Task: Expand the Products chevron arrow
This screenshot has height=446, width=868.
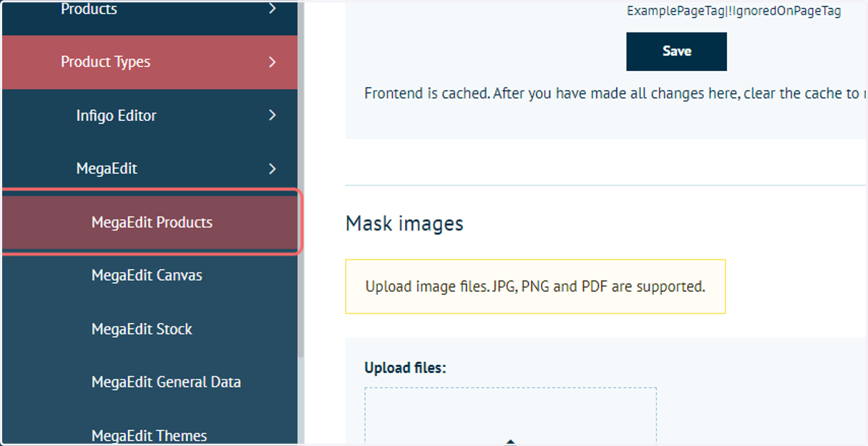Action: (x=272, y=9)
